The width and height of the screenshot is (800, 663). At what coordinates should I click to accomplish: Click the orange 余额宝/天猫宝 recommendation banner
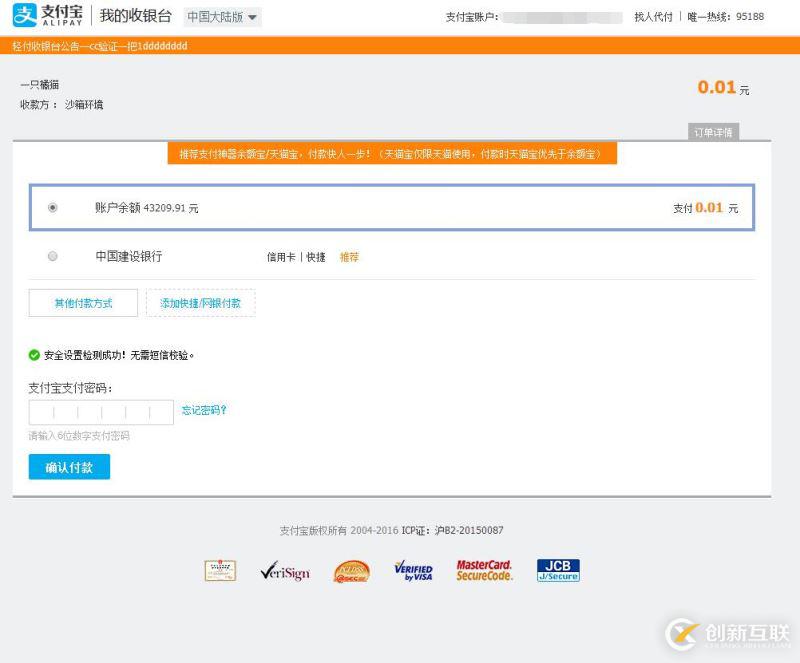click(392, 154)
